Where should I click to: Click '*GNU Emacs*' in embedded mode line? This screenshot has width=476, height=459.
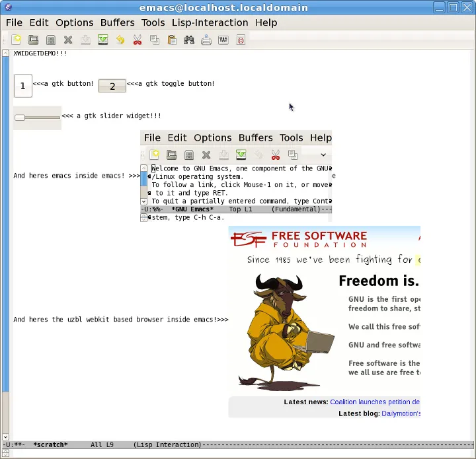[192, 209]
